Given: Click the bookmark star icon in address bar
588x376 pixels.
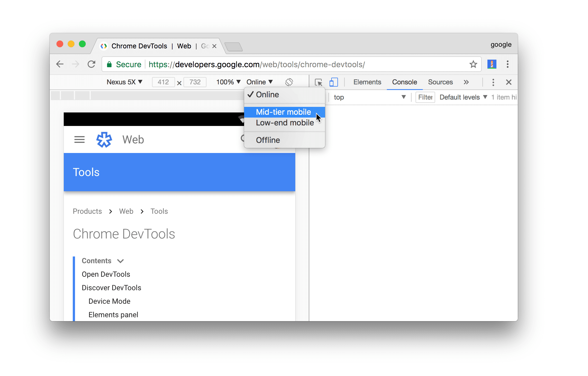Looking at the screenshot, I should tap(473, 64).
